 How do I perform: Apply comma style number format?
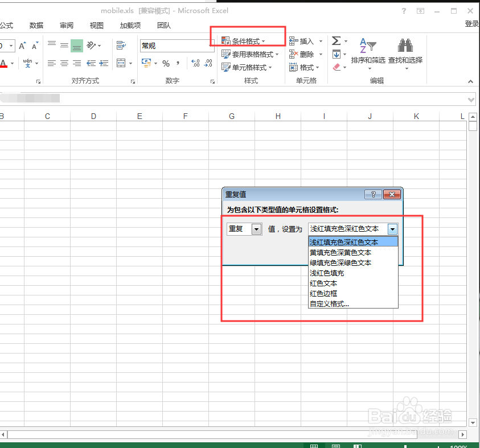[x=178, y=63]
